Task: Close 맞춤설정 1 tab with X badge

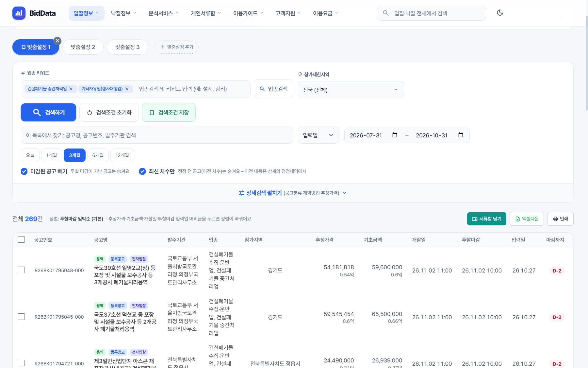Action: coord(57,41)
